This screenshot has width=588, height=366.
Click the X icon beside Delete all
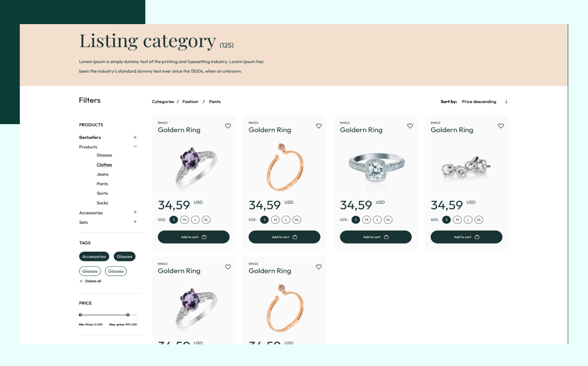[81, 281]
